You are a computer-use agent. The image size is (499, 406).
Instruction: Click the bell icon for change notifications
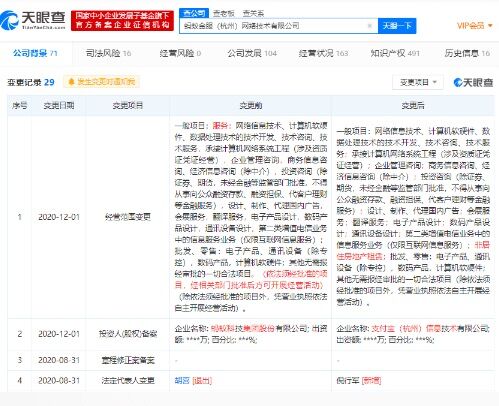[71, 82]
